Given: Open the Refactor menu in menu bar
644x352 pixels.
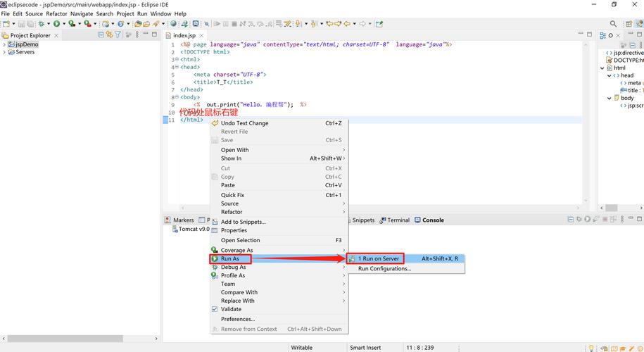Looking at the screenshot, I should coord(57,13).
